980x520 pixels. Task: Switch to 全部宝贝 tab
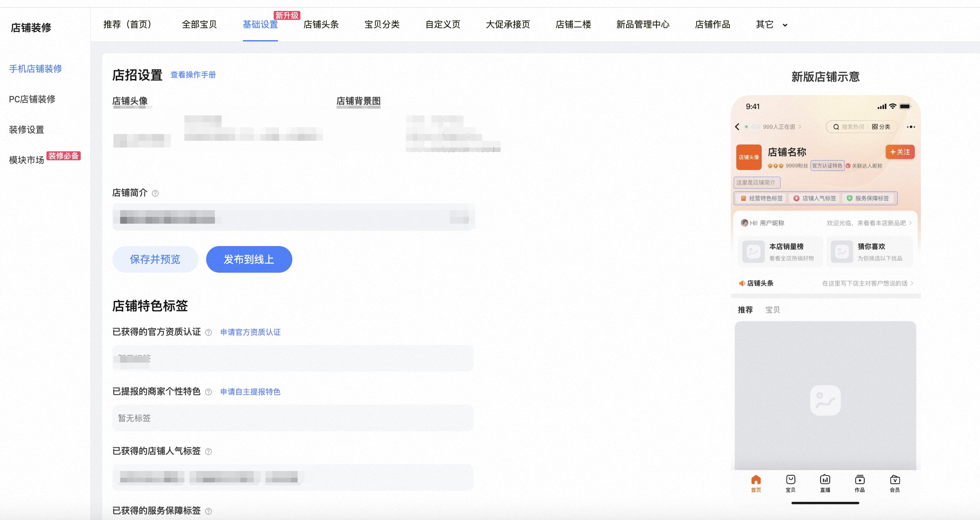click(199, 25)
